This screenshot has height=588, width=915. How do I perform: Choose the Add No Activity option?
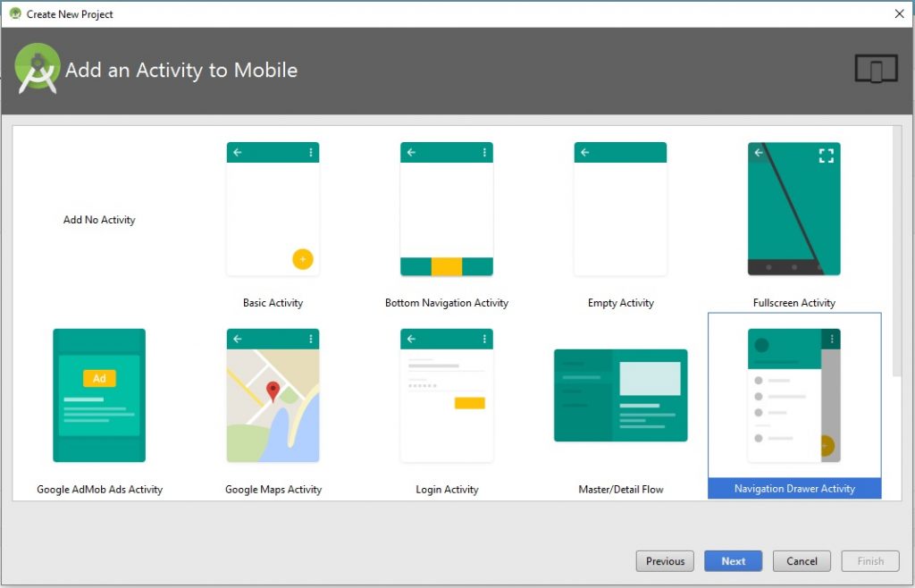click(99, 220)
